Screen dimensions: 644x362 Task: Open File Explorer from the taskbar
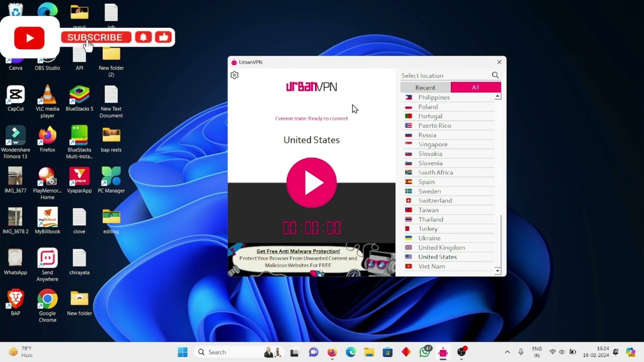(369, 352)
